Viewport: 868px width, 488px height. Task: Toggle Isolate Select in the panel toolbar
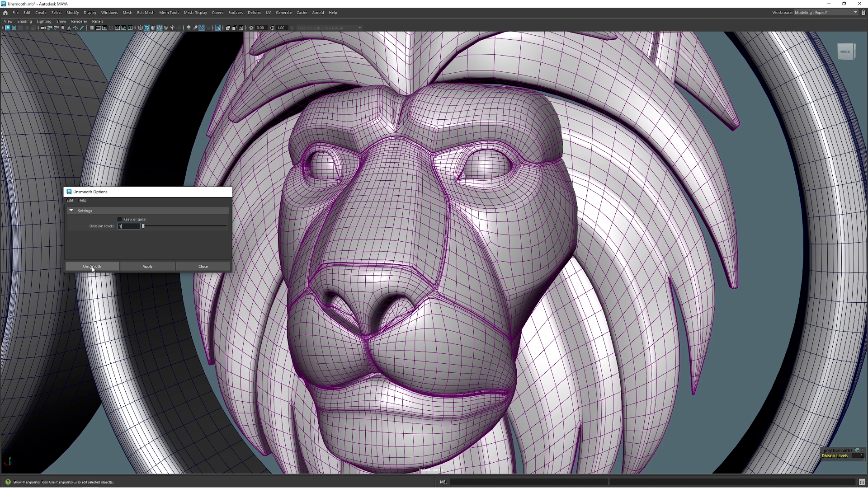coord(218,28)
